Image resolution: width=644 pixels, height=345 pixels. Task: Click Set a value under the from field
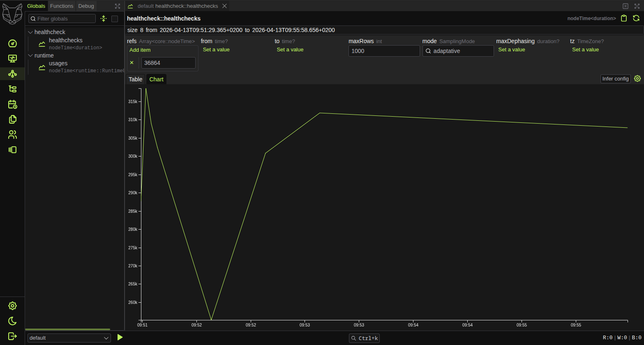pos(216,49)
